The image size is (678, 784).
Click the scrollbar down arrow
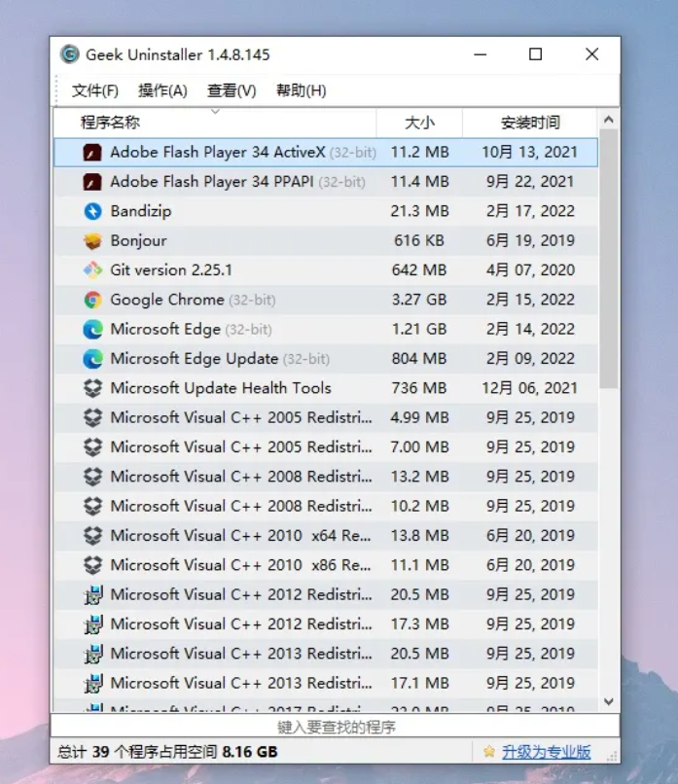pos(609,701)
